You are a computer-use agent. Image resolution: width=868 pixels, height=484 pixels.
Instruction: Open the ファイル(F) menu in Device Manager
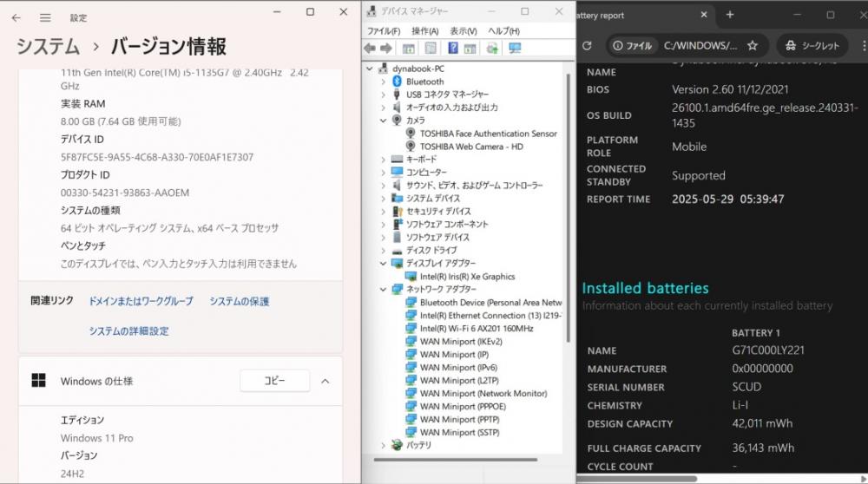click(383, 31)
